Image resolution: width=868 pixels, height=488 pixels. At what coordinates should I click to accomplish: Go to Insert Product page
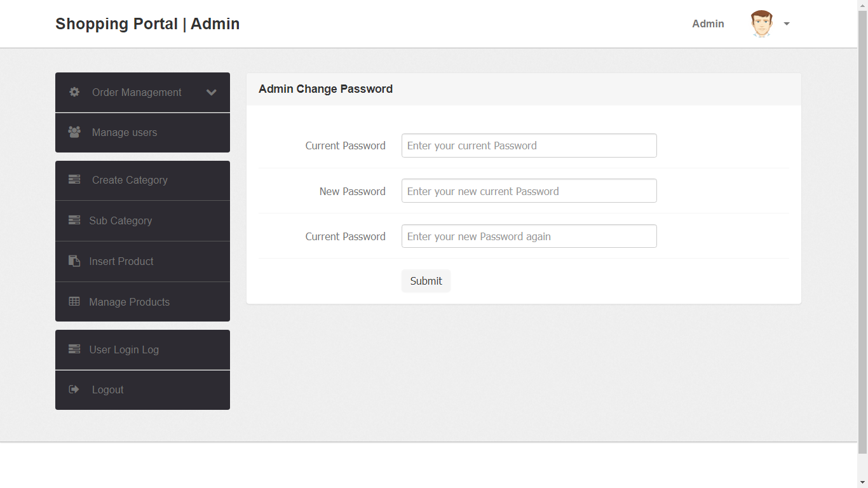click(121, 261)
